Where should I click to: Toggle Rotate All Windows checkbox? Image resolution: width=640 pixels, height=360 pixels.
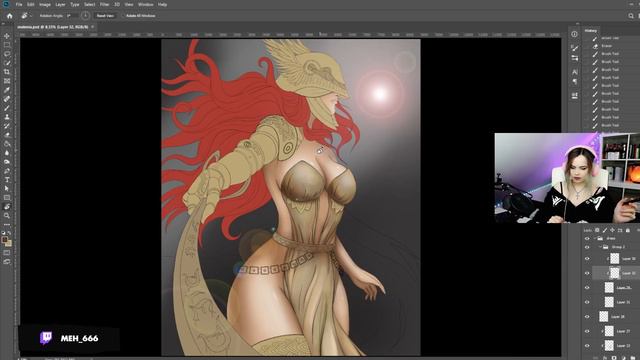pyautogui.click(x=123, y=16)
